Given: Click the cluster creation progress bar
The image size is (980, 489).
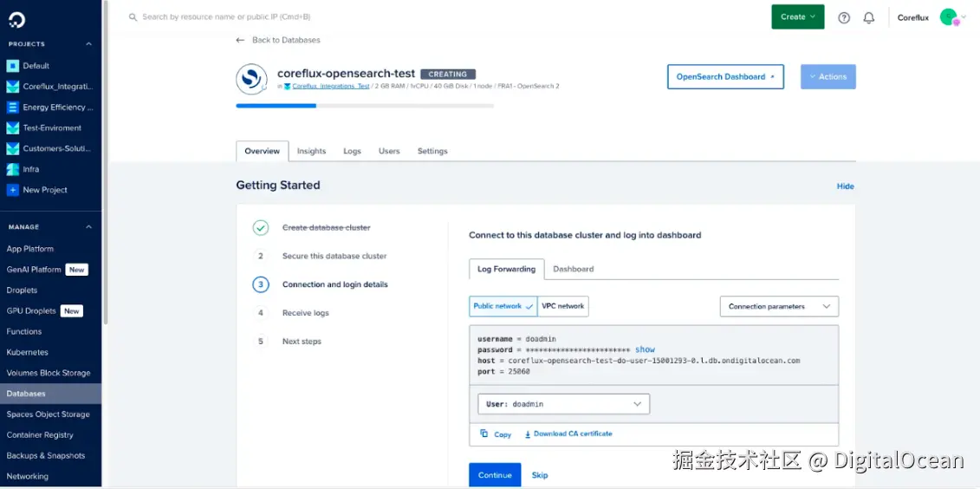Looking at the screenshot, I should click(x=365, y=106).
